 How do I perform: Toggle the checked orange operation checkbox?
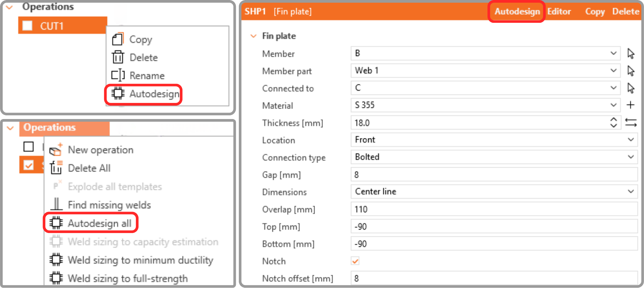pyautogui.click(x=29, y=165)
